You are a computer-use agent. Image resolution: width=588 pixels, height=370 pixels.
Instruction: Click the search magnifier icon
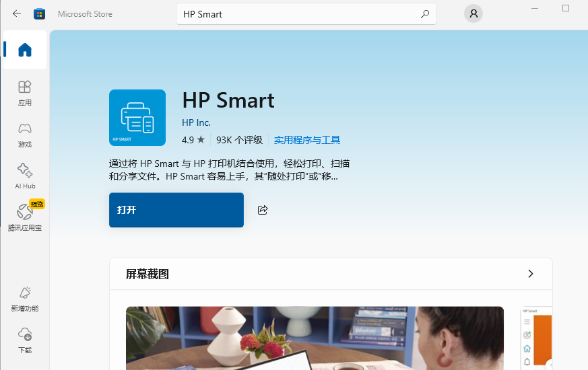point(424,14)
